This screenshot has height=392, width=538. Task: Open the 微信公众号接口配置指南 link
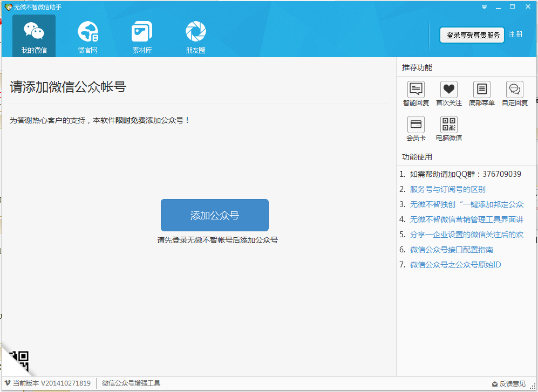tap(451, 250)
